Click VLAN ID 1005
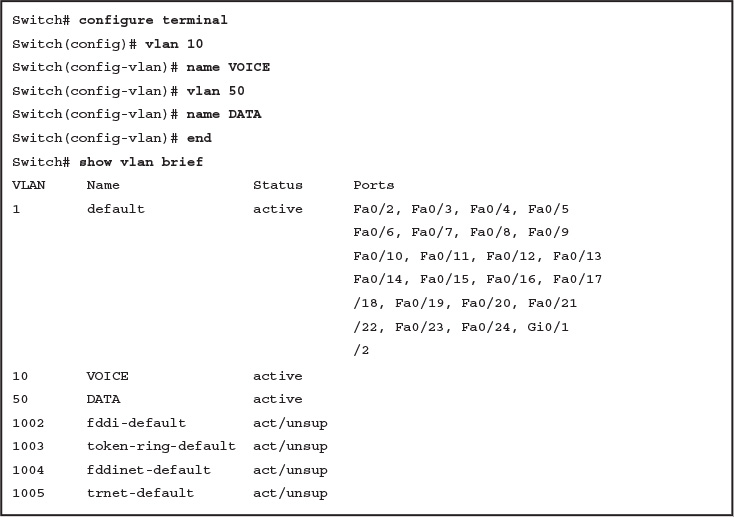Screen dimensions: 734x517 pyautogui.click(x=28, y=493)
